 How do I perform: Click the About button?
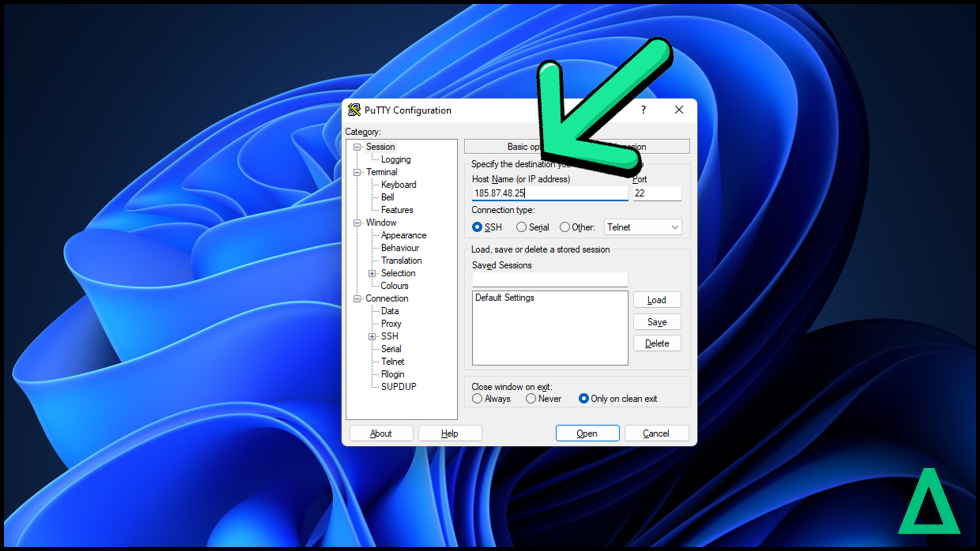(x=381, y=433)
